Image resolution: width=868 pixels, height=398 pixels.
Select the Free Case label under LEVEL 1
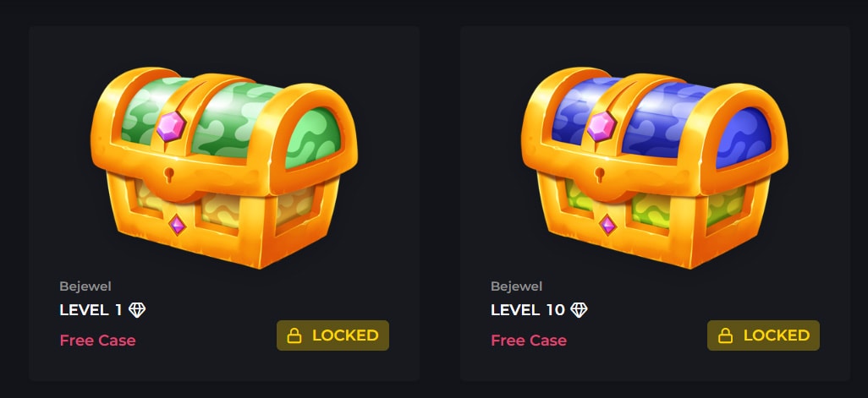(97, 341)
